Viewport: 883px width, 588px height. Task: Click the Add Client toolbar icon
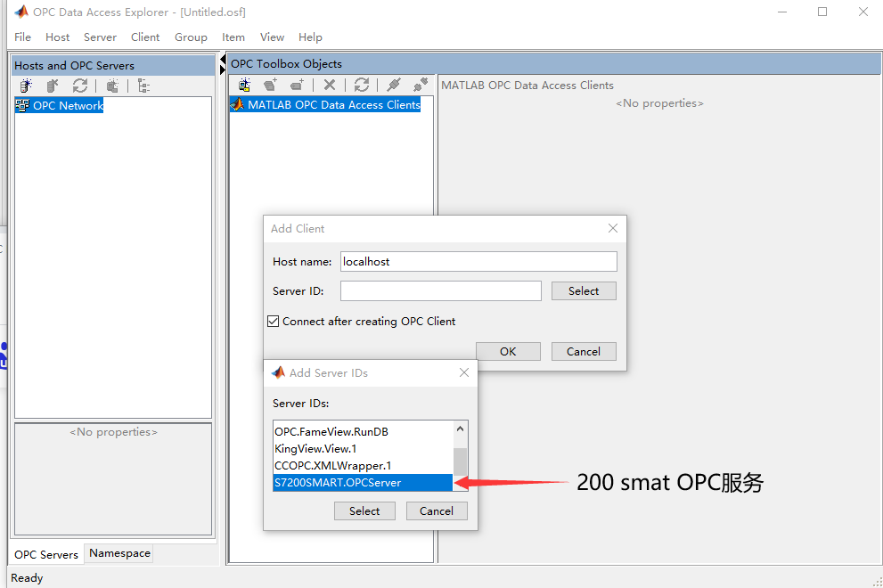pyautogui.click(x=243, y=85)
